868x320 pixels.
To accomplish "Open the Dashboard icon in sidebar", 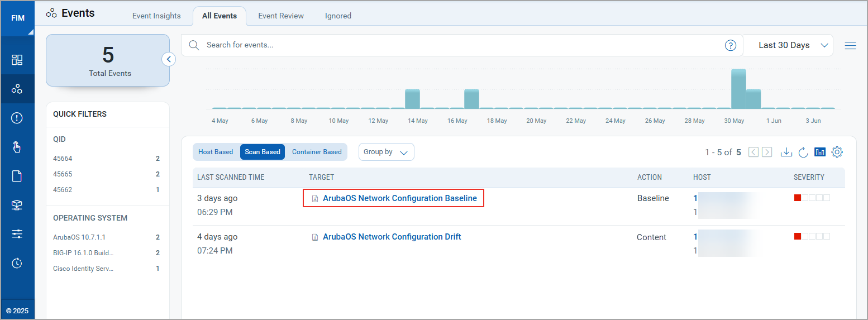I will pos(17,59).
